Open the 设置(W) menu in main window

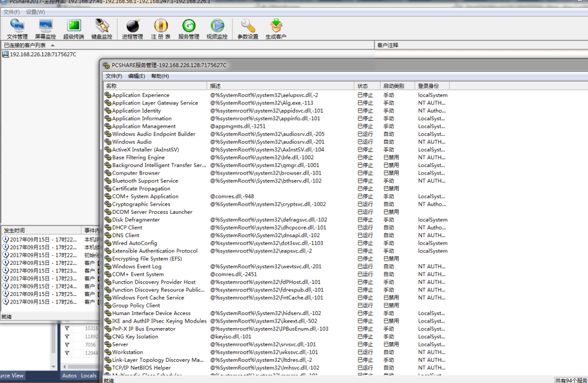coord(35,12)
